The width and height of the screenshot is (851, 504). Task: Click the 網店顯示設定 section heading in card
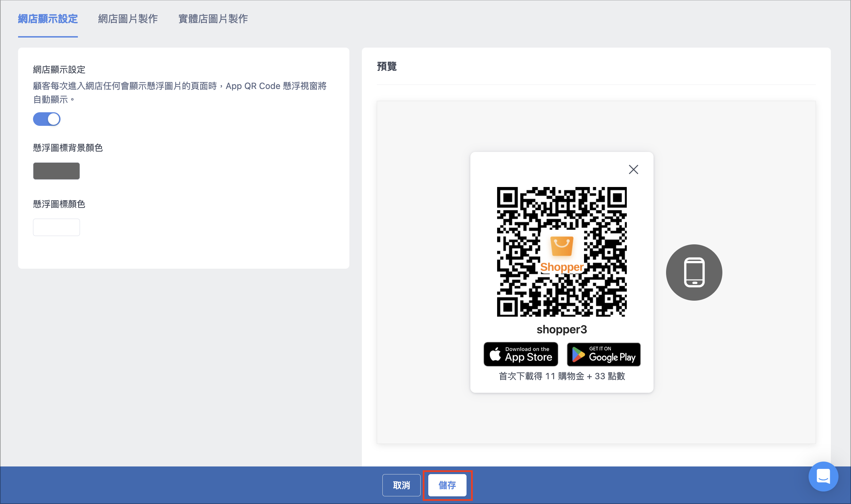pos(59,70)
